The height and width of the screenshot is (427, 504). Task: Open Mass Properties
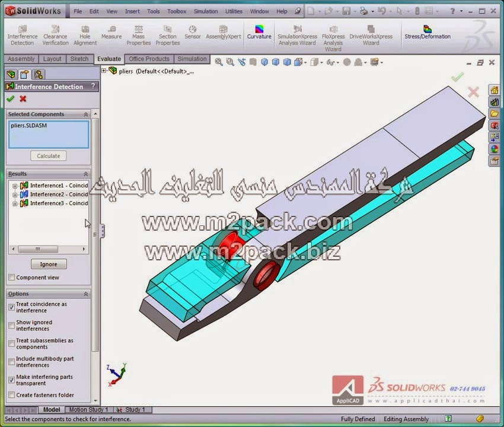139,36
